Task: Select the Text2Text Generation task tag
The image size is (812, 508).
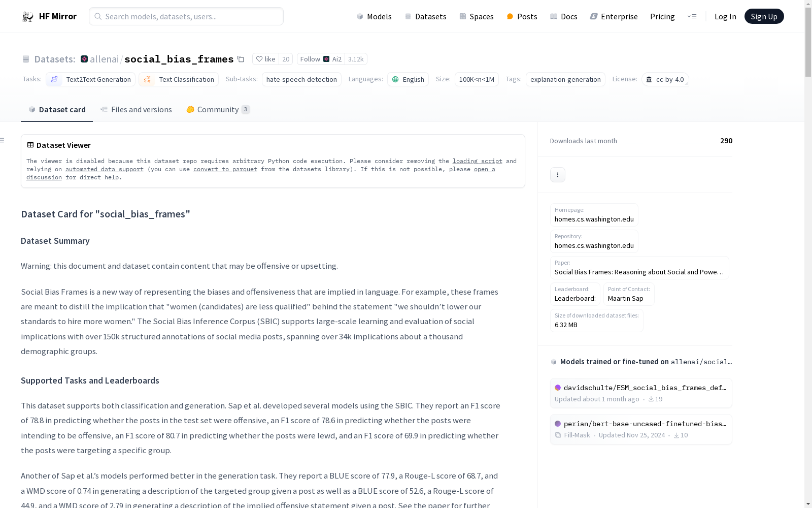Action: (90, 79)
